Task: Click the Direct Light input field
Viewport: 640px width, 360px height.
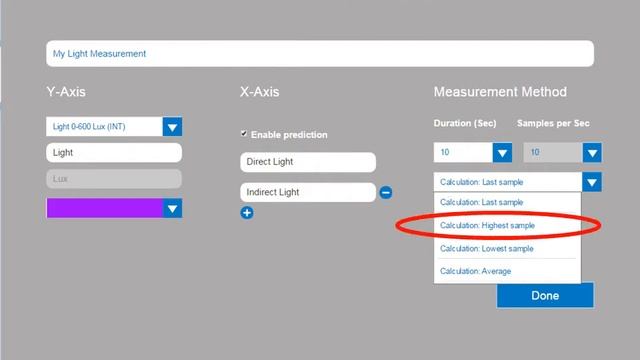Action: tap(308, 162)
